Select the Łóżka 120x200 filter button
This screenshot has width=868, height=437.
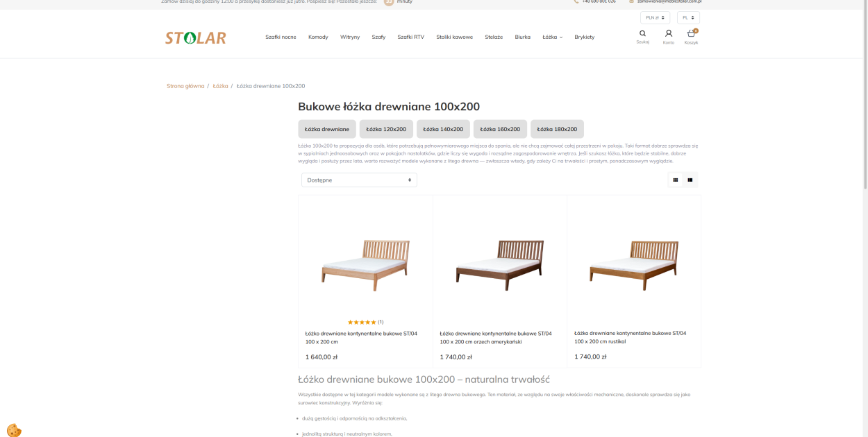pos(386,129)
